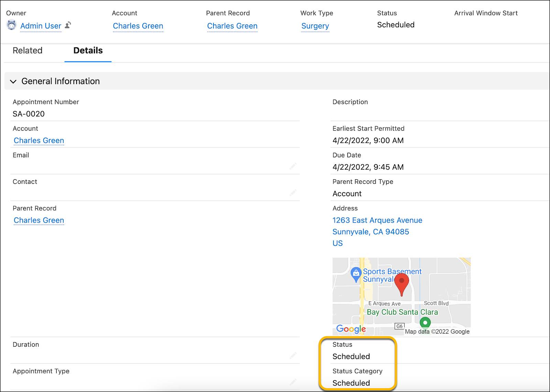Open the Surgery work type link
Image resolution: width=550 pixels, height=392 pixels.
coord(315,26)
